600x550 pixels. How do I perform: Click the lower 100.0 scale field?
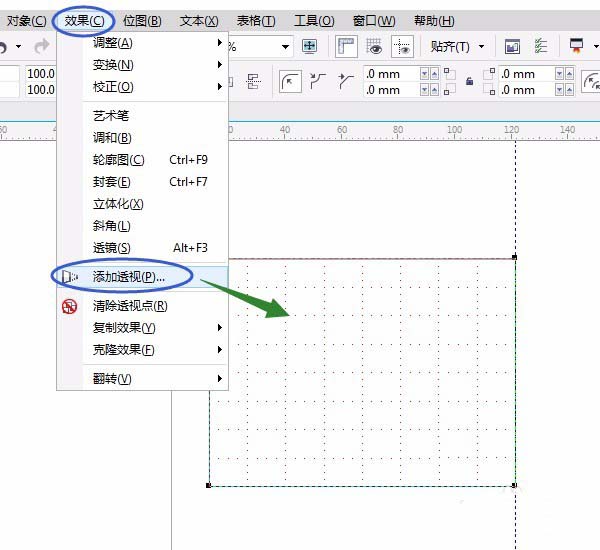click(41, 90)
